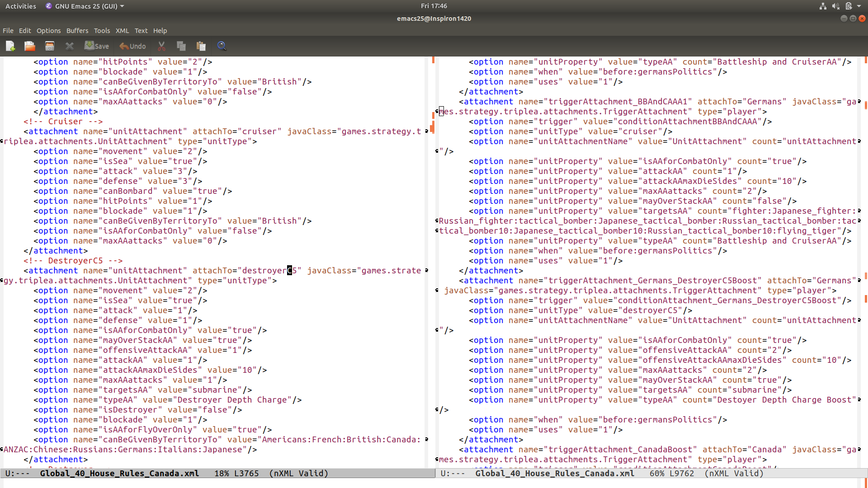The height and width of the screenshot is (488, 868).
Task: Save the current buffer
Action: [96, 46]
